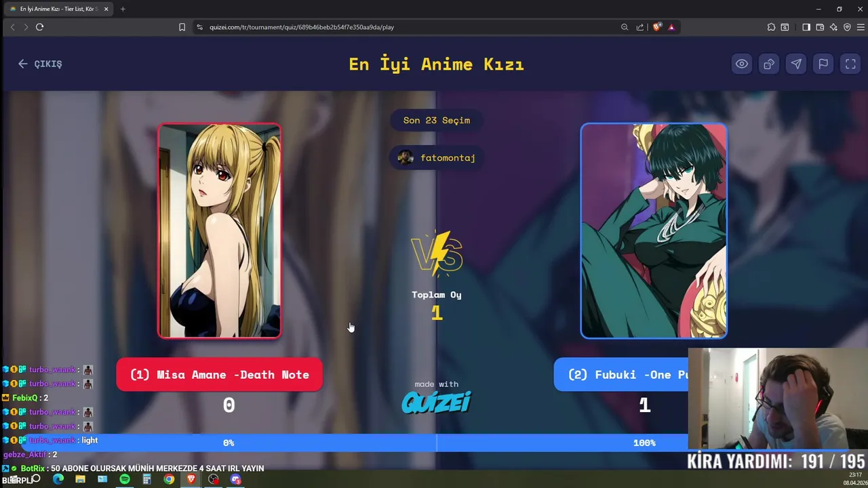This screenshot has height=488, width=868.
Task: Open Brave Rewards triangle icon
Action: pyautogui.click(x=671, y=27)
